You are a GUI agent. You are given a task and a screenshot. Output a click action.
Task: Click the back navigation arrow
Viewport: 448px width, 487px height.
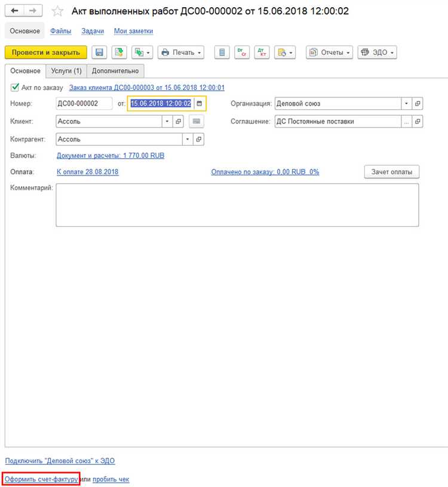click(14, 11)
